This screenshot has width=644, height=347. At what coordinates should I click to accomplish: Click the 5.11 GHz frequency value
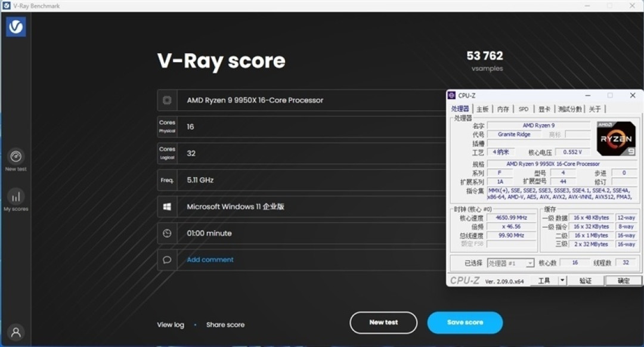coord(200,180)
